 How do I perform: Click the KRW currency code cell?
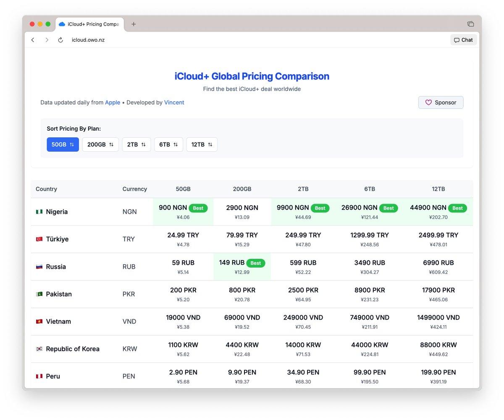pyautogui.click(x=130, y=349)
